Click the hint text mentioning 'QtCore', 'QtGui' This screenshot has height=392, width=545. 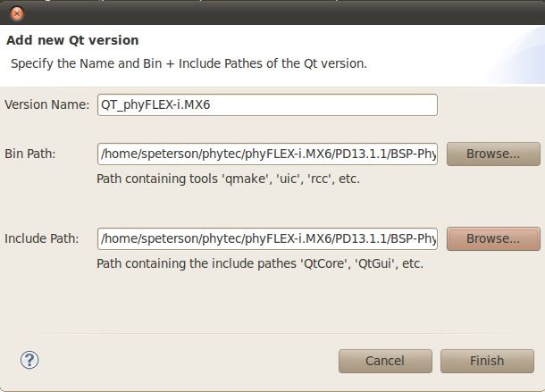tap(260, 263)
